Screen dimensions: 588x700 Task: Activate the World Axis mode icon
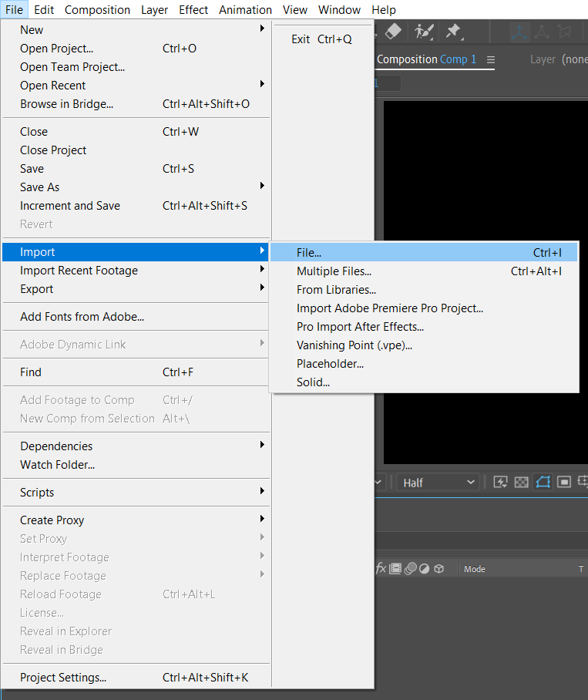point(542,32)
